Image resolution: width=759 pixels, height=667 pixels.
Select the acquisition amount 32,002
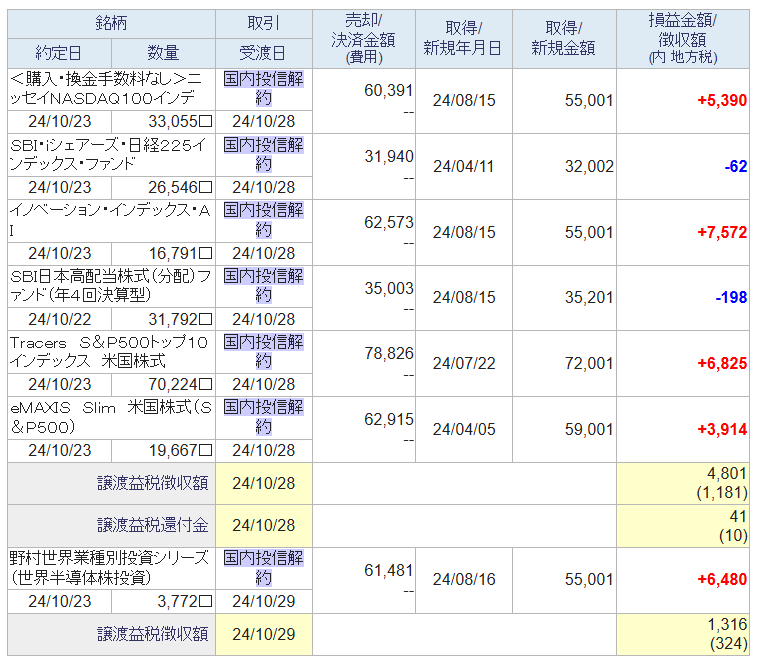click(589, 167)
